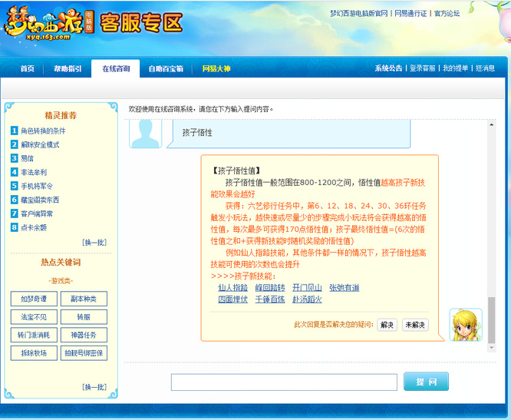Open the 四面埋伏 skill link

point(232,299)
